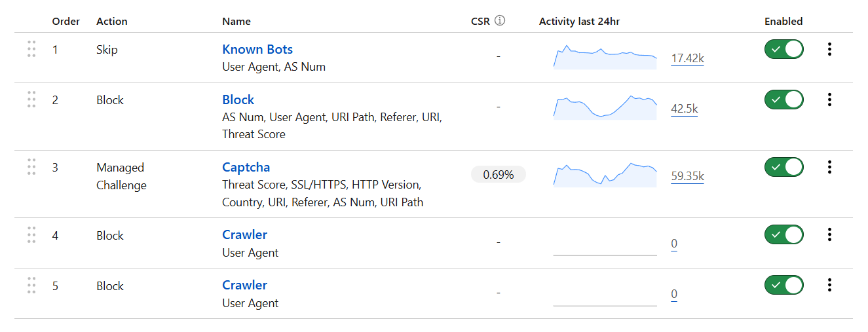This screenshot has height=332, width=868.
Task: Open the three-dot menu for Known Bots
Action: (x=829, y=49)
